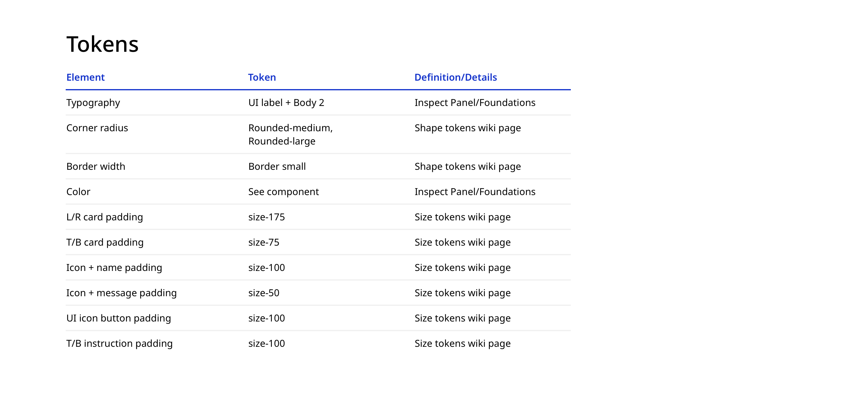Select the T/B card padding element

105,242
